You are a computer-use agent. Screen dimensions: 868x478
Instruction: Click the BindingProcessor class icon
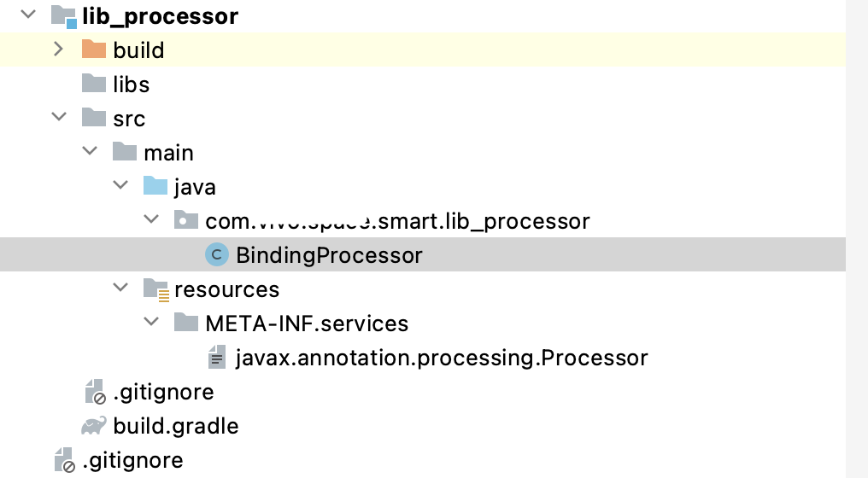(218, 254)
